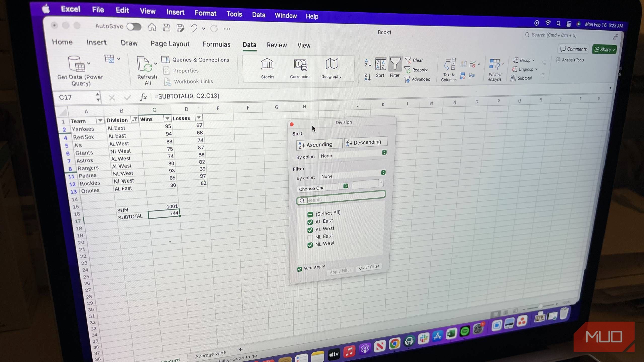Click the Geography data type icon
Viewport: 644px width, 362px height.
[331, 64]
